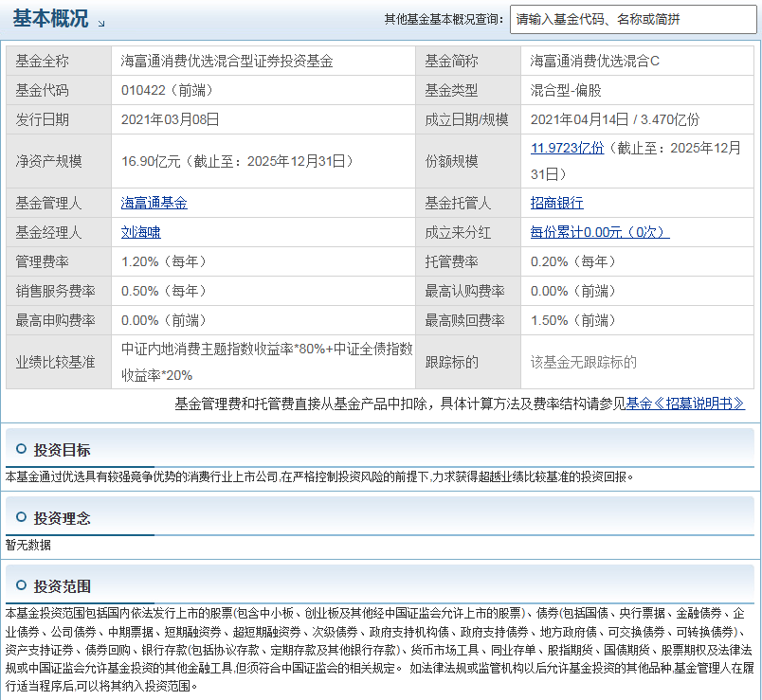Screen dimensions: 762x700
Task: Click the circle bullet icon next to 投资目标
Action: (x=22, y=449)
